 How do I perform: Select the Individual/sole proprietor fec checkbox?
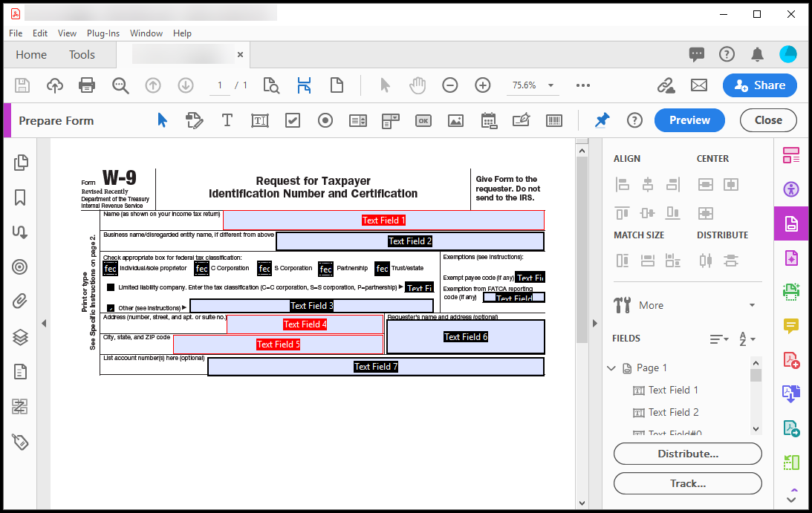click(x=110, y=269)
